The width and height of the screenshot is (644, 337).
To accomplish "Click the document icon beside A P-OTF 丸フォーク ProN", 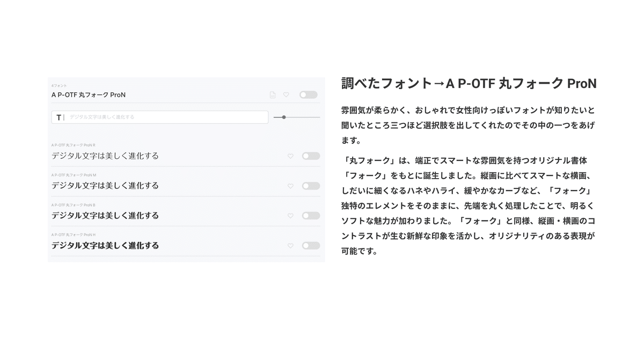I will 273,95.
